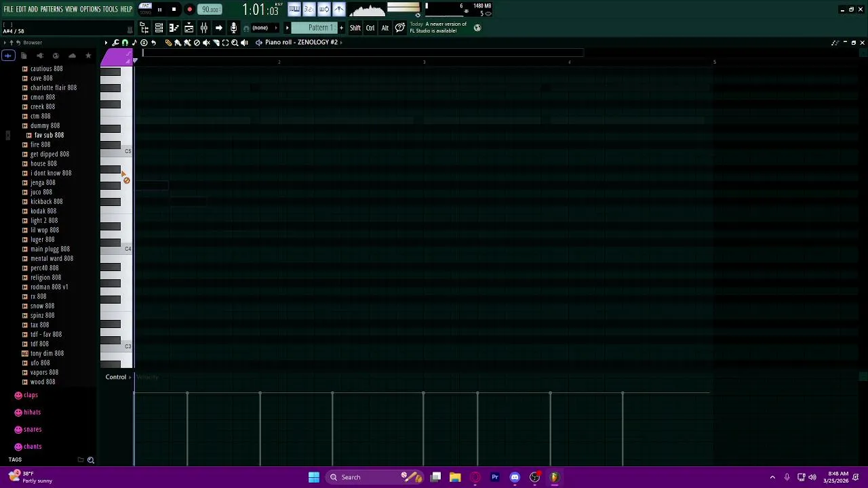Toggle the countdown before recording icon
Image resolution: width=868 pixels, height=488 pixels.
click(309, 9)
